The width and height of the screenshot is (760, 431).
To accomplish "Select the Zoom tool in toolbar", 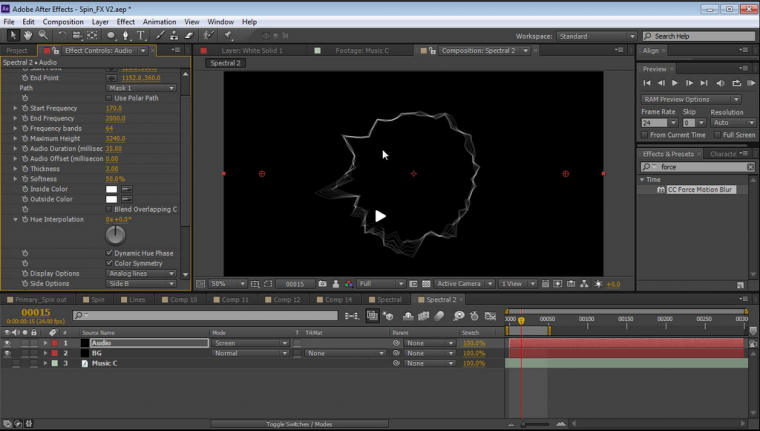I will click(41, 35).
